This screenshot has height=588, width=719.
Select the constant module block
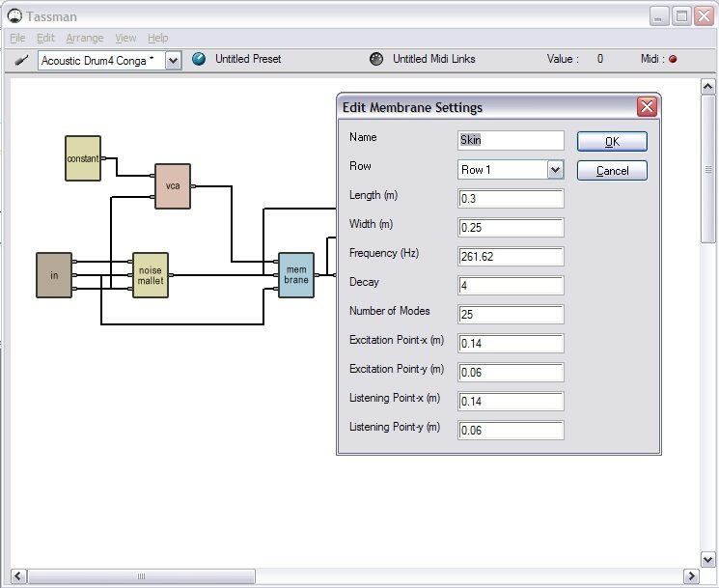pos(83,158)
